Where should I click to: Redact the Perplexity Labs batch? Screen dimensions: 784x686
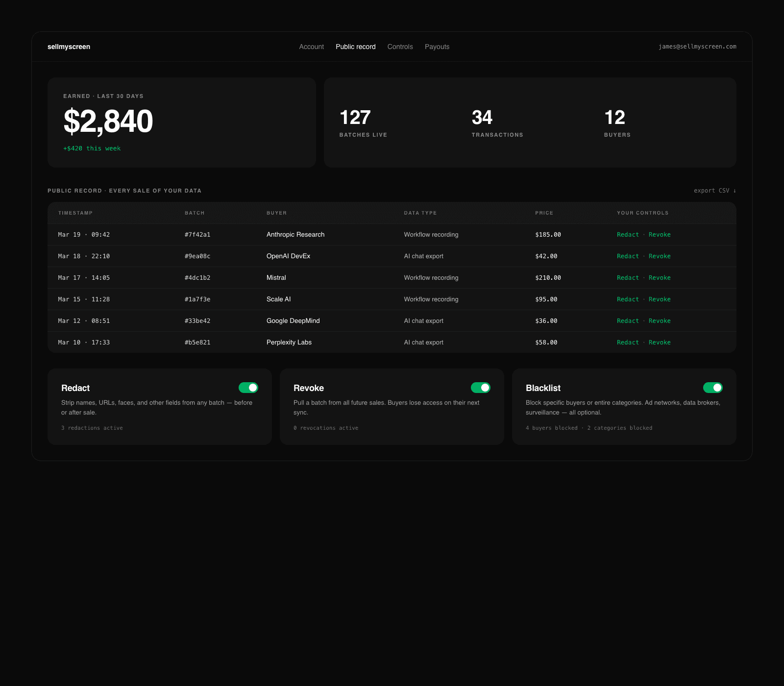(628, 343)
